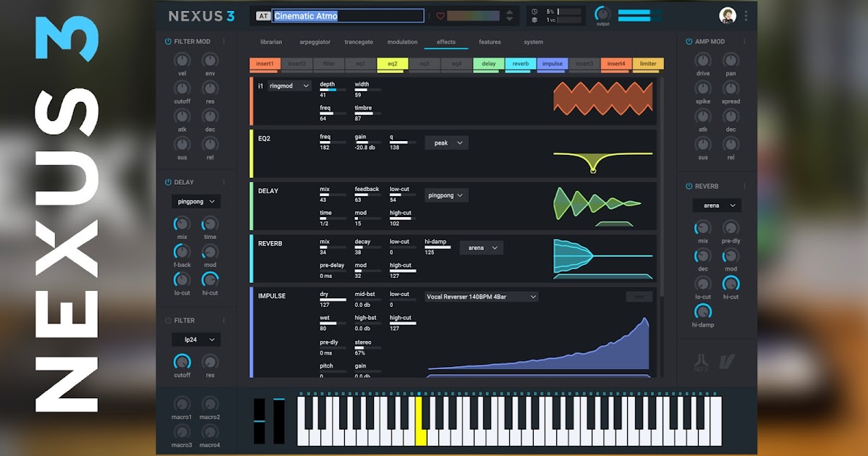Open Filter Mod options menu
The image size is (868, 456).
224,42
